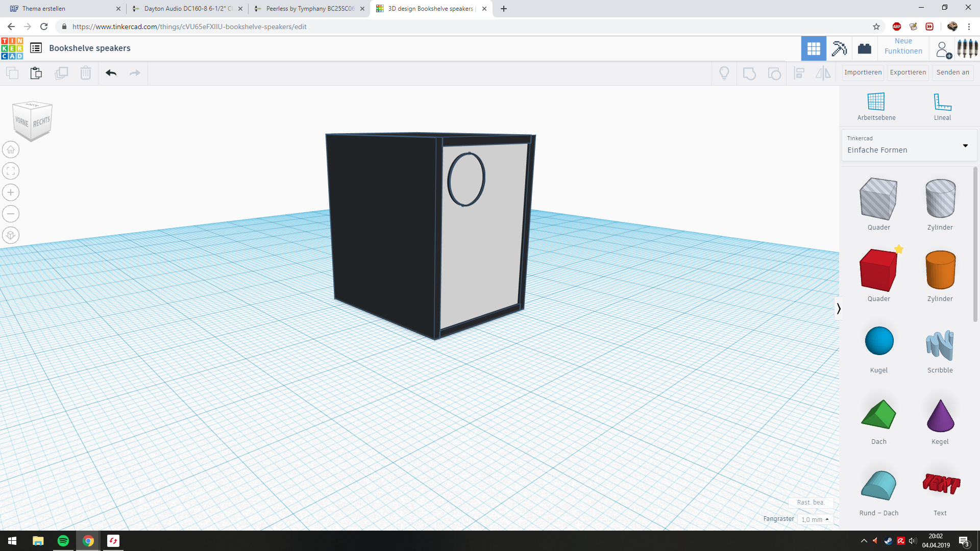
Task: Click the Home view button
Action: point(11,149)
